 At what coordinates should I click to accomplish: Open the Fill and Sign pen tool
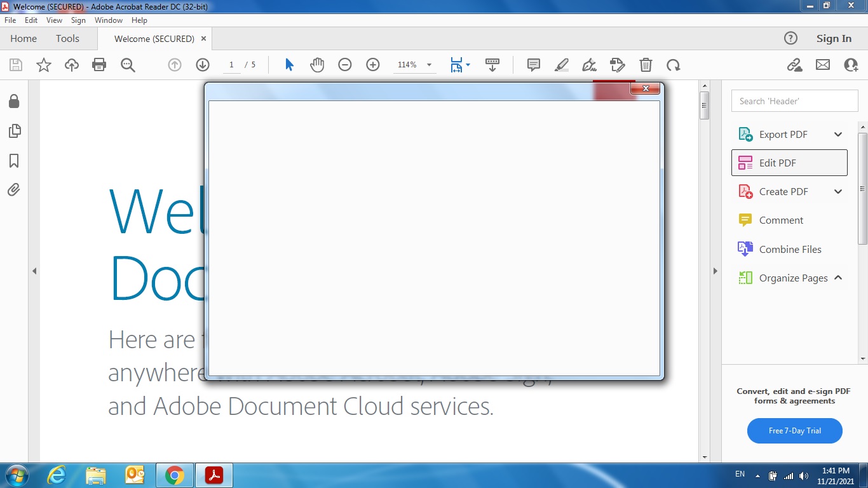click(x=589, y=65)
